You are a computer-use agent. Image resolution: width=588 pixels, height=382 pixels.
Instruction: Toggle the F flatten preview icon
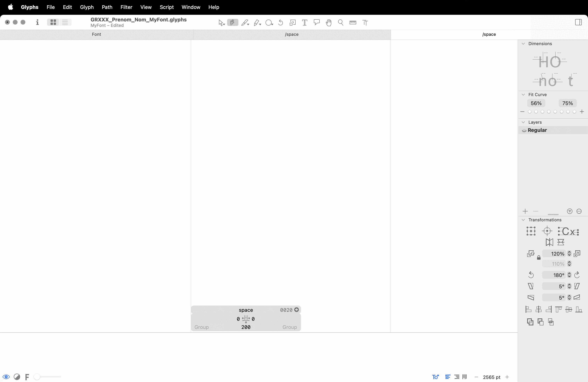27,377
